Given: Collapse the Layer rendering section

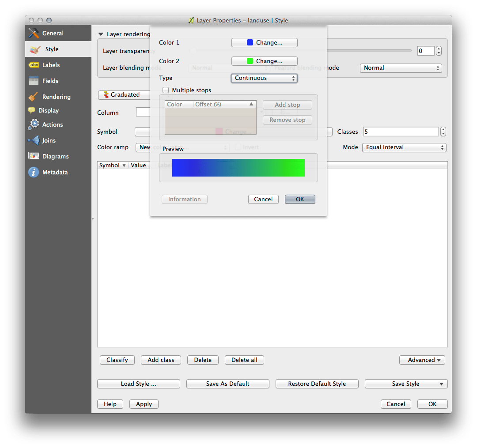Looking at the screenshot, I should [x=101, y=34].
